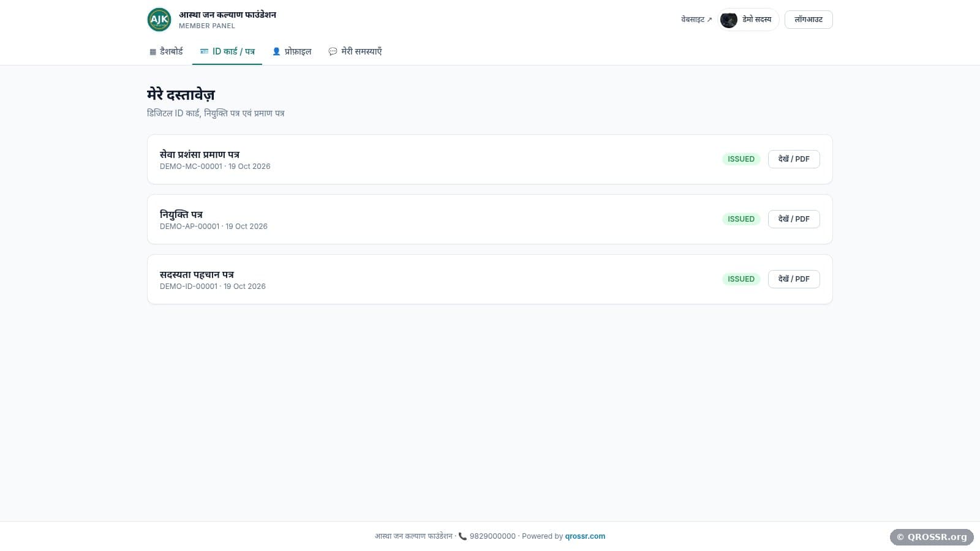Click the नियुक्ति पत्र title
Screen dimensions: 980x551
(x=181, y=214)
